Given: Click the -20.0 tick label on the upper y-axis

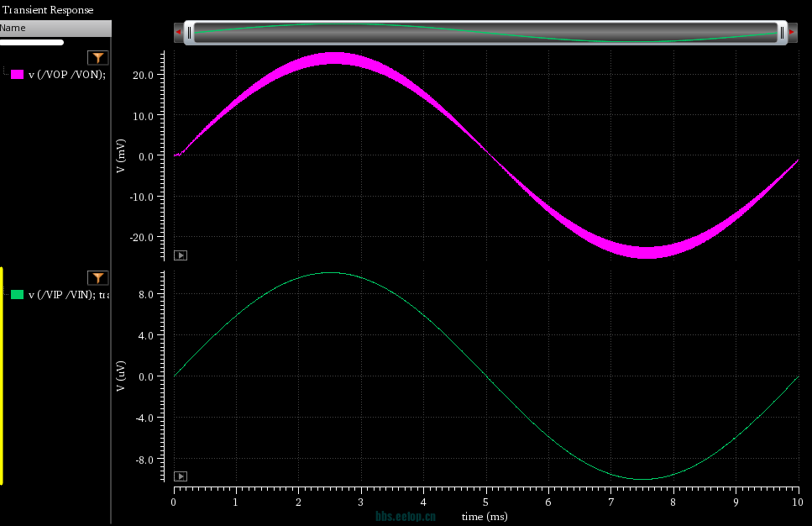Looking at the screenshot, I should [141, 237].
